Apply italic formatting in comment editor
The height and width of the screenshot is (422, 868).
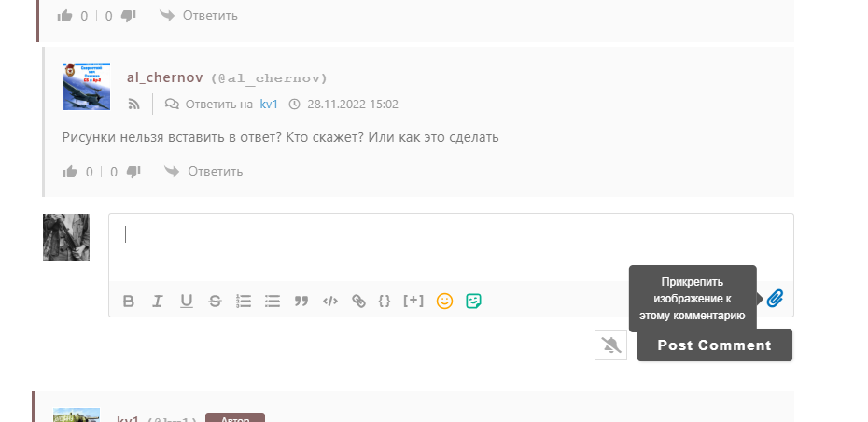click(x=157, y=302)
